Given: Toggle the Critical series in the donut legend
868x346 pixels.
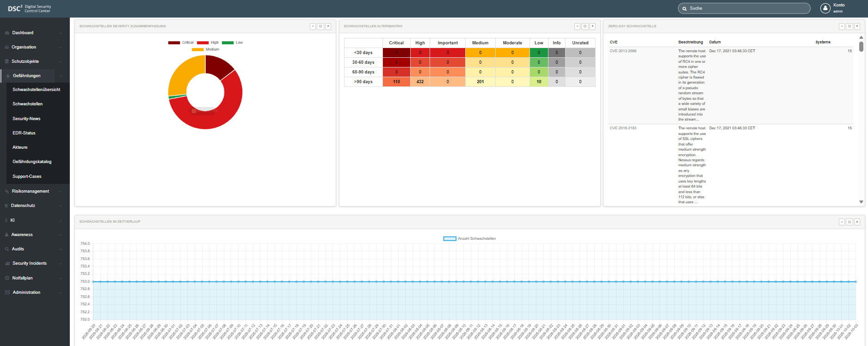Looking at the screenshot, I should pyautogui.click(x=181, y=42).
